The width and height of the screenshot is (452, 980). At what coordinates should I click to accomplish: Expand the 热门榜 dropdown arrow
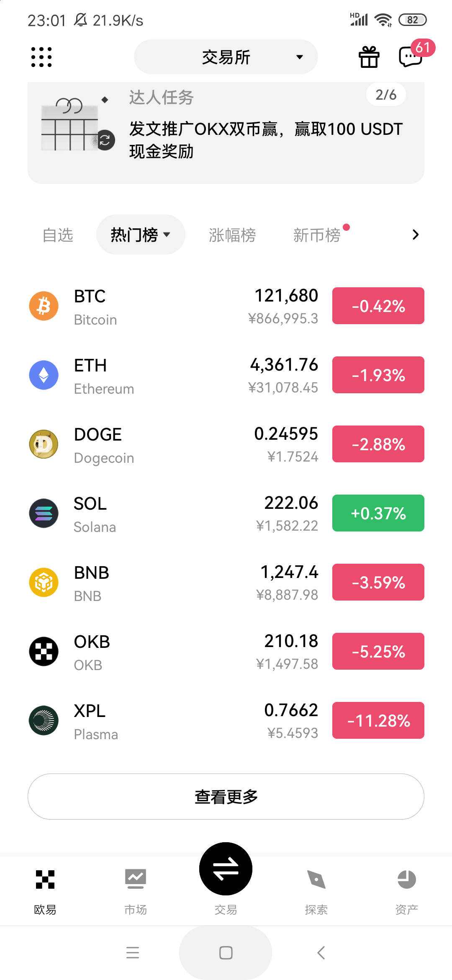167,235
